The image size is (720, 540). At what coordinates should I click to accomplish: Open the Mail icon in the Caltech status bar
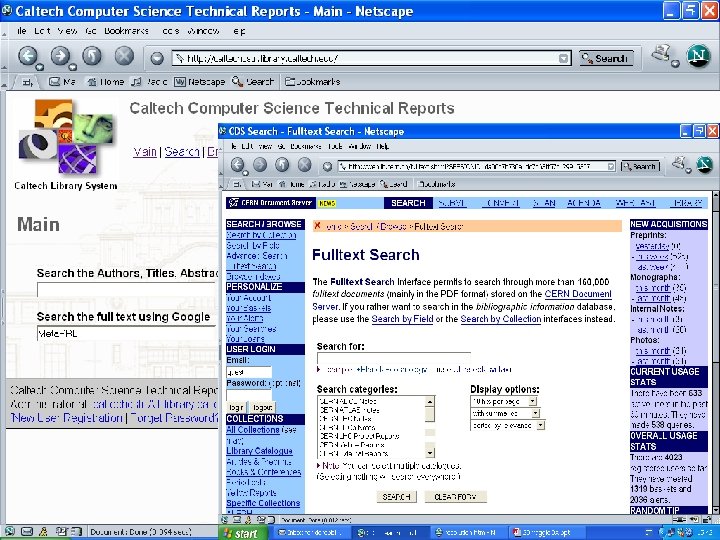coord(27,532)
